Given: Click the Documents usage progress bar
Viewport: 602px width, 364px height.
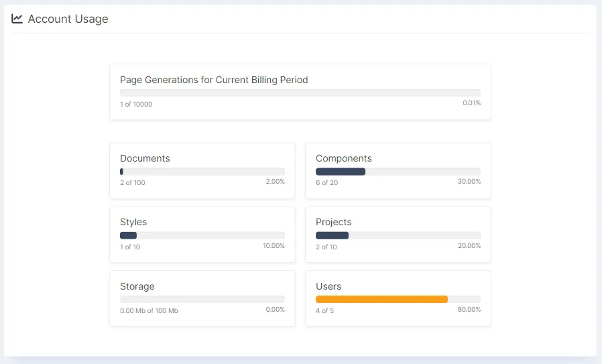Looking at the screenshot, I should pos(202,172).
